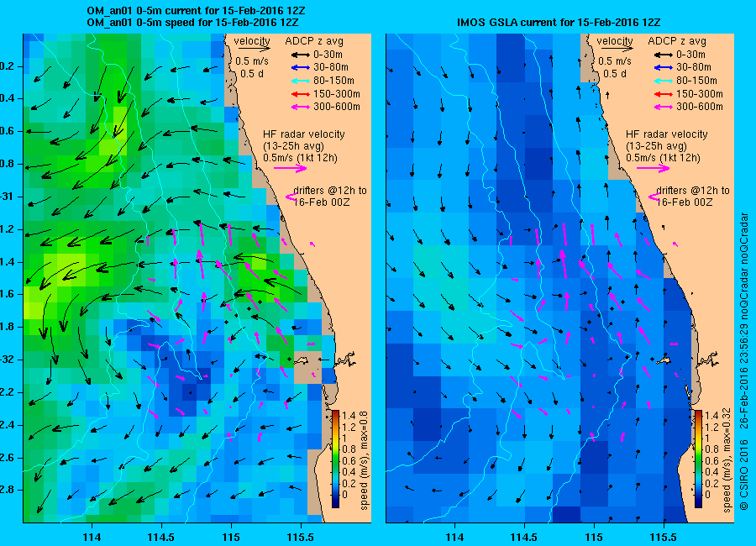Click the '-31' latitude tick on left axis
Image resolution: width=756 pixels, height=546 pixels.
pos(8,197)
